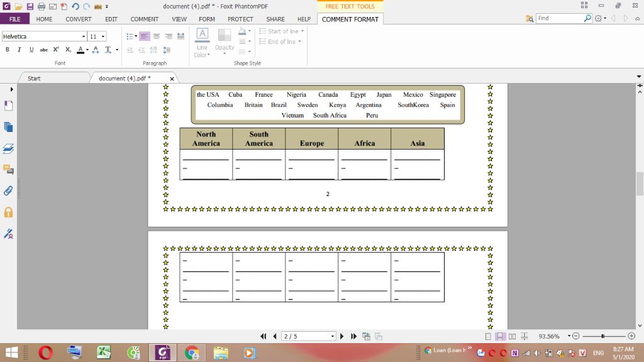Open Excel from the taskbar
Viewport: 644px width, 362px height.
click(104, 353)
